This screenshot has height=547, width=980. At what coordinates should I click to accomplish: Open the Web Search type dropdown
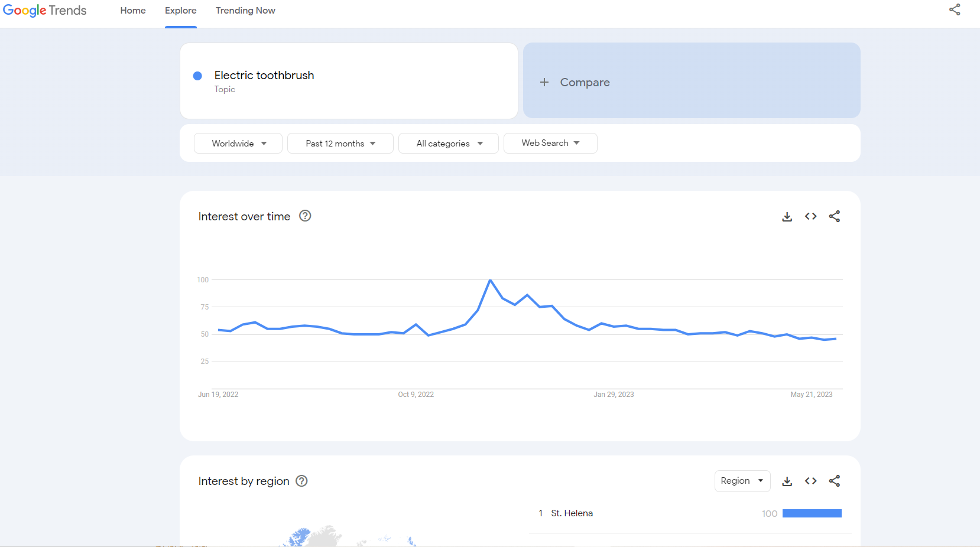click(550, 143)
